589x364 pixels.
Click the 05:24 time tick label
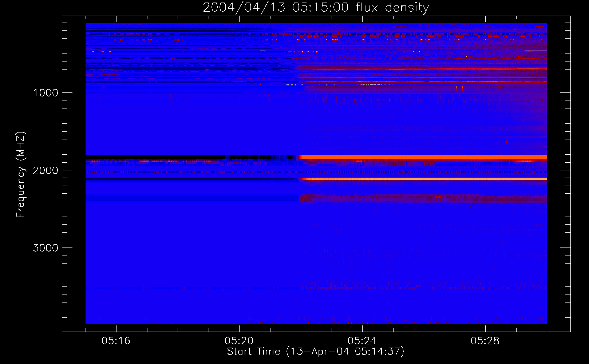pyautogui.click(x=362, y=341)
